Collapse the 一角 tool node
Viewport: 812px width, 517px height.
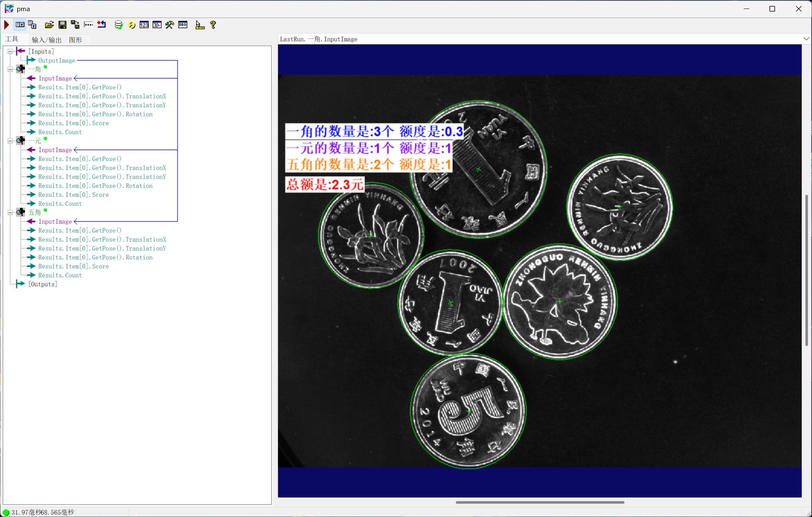[x=10, y=69]
